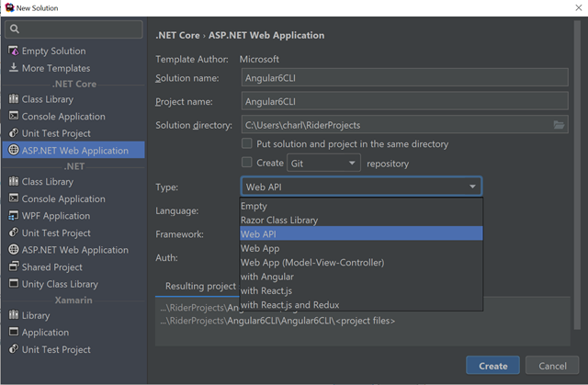The height and width of the screenshot is (385, 588).
Task: Click the Xamarin Application icon
Action: click(14, 332)
